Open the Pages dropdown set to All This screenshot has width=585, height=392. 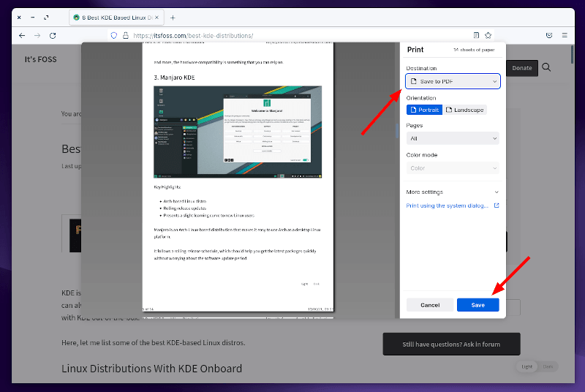tap(453, 138)
